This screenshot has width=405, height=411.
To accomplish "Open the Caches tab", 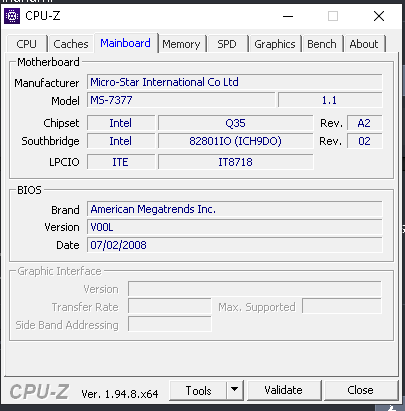I will click(71, 44).
